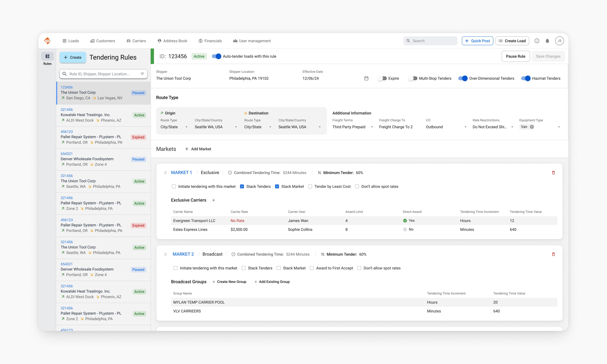Click the Market 1 tendering time clock icon
The image size is (607, 364).
pyautogui.click(x=230, y=173)
